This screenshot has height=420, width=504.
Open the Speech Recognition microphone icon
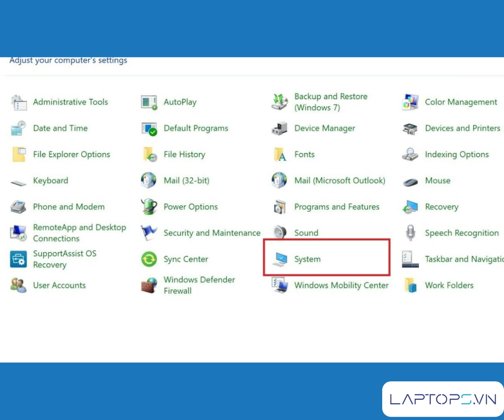point(410,233)
